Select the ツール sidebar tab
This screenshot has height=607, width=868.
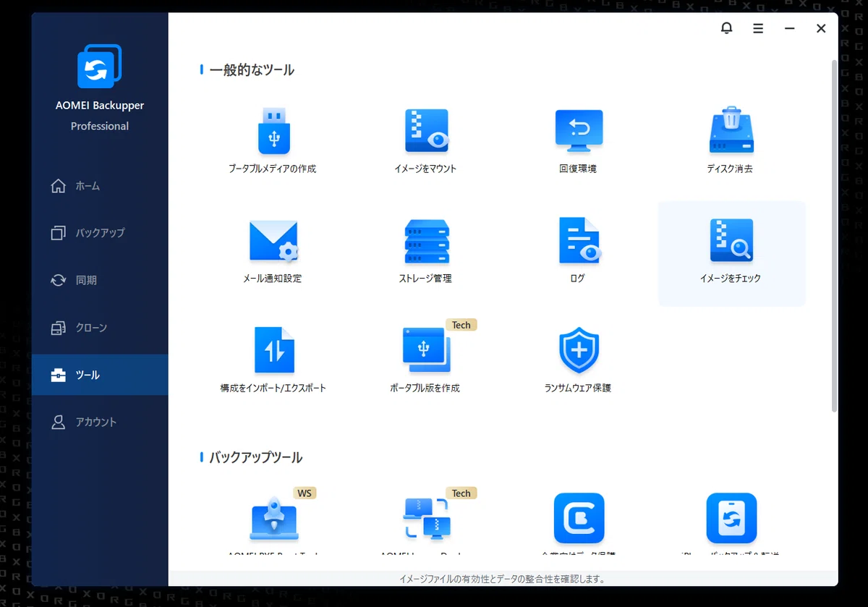(x=100, y=375)
